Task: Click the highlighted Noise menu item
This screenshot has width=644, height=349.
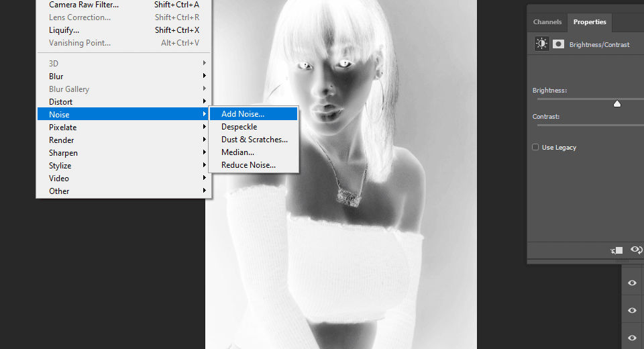Action: 123,114
